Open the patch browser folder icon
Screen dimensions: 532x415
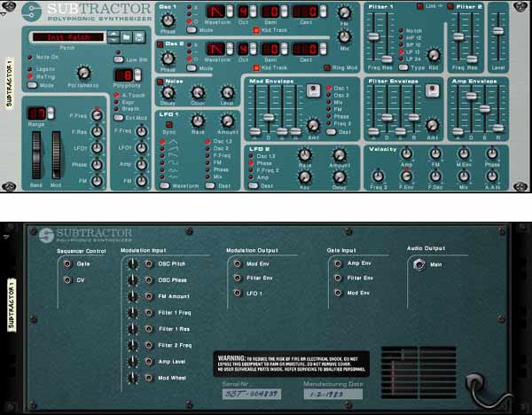(126, 37)
